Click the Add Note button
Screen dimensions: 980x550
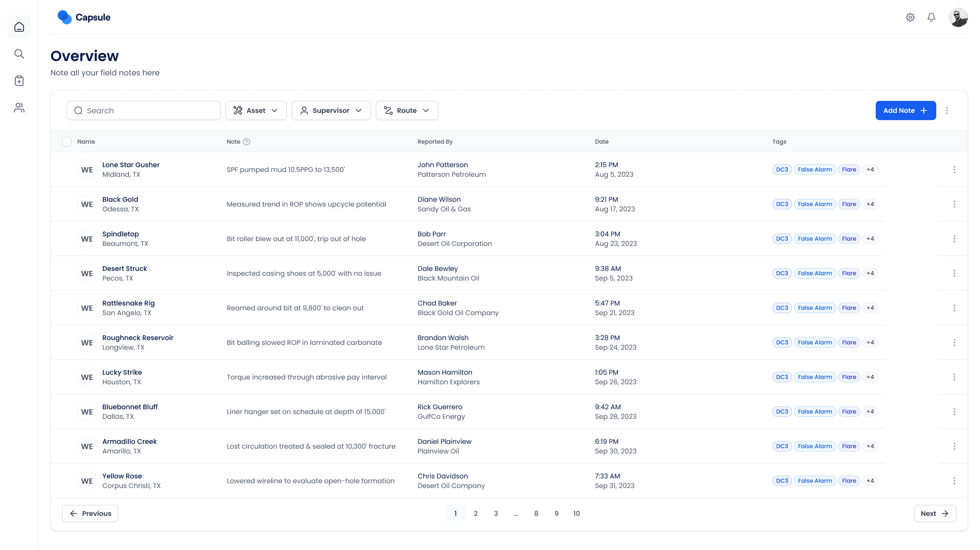click(x=906, y=110)
